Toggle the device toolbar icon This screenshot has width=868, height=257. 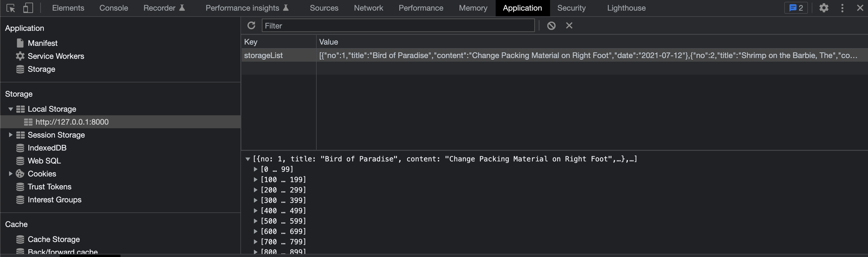[28, 8]
